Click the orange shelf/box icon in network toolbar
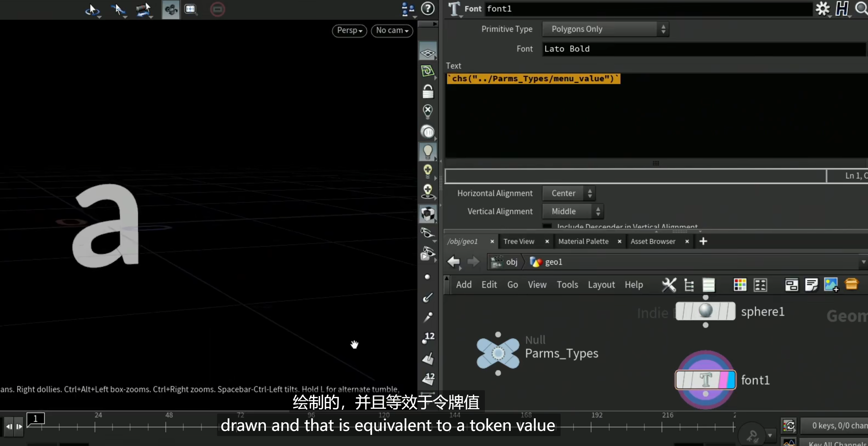This screenshot has width=868, height=446. (x=852, y=284)
